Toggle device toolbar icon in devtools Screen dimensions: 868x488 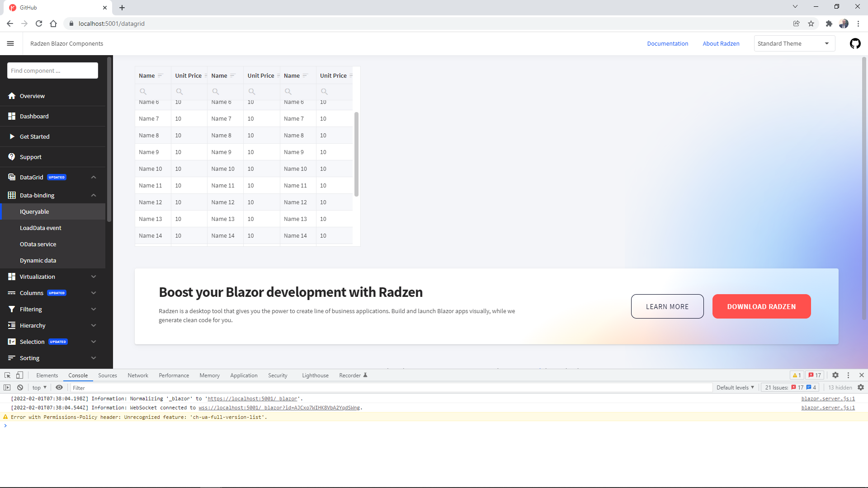coord(19,375)
